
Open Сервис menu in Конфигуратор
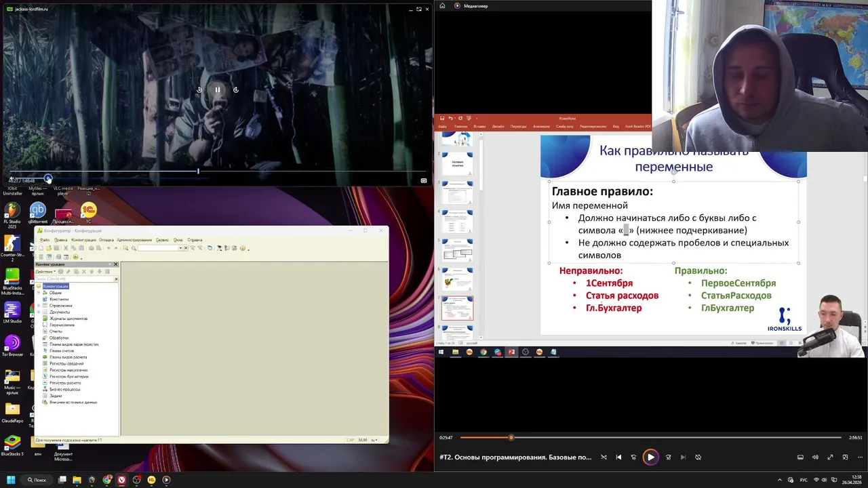[162, 240]
